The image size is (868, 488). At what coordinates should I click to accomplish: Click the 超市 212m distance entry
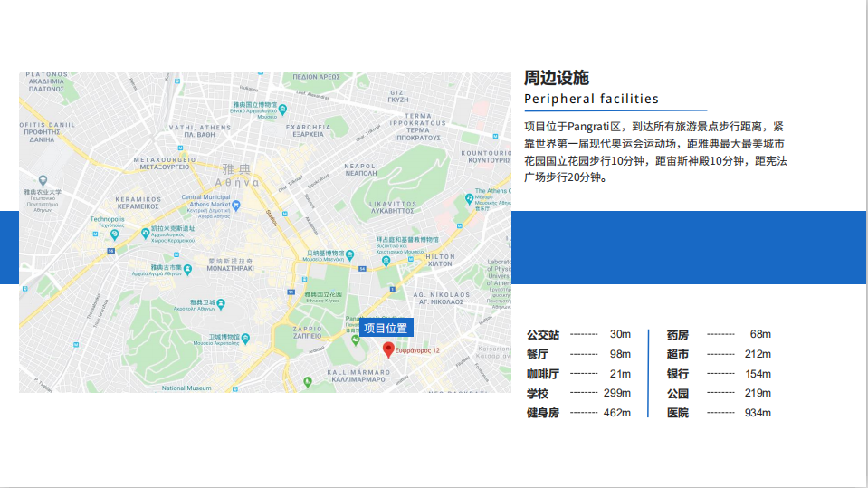[x=719, y=354]
